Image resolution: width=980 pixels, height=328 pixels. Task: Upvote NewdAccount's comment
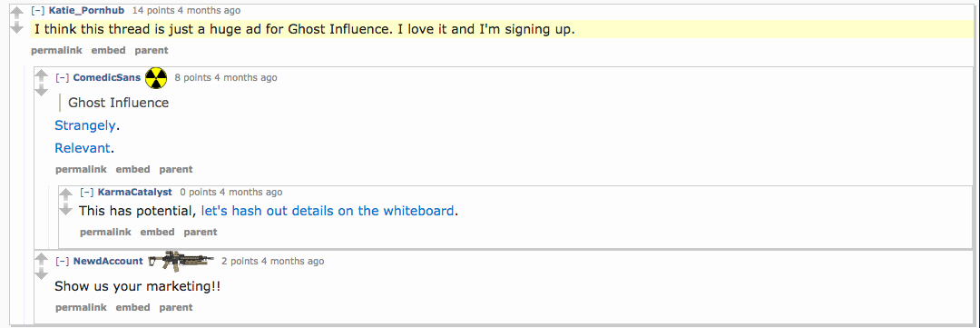pyautogui.click(x=41, y=260)
